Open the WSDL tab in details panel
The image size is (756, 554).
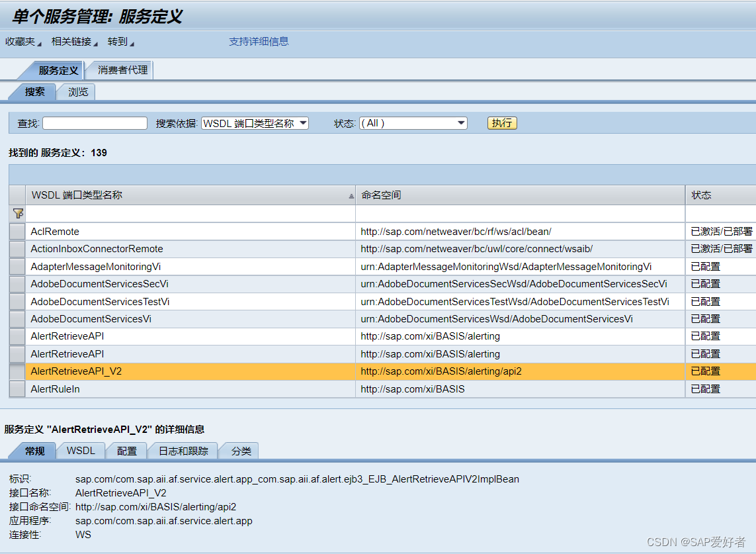tap(81, 451)
